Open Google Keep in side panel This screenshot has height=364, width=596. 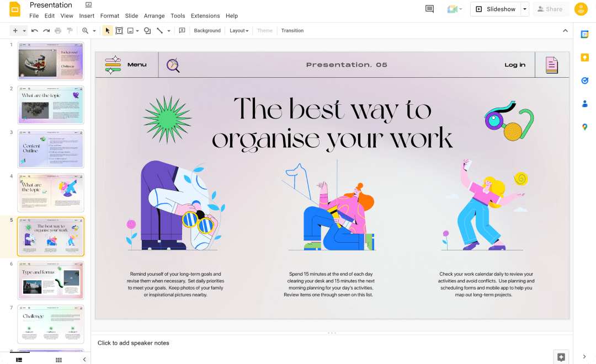(584, 57)
